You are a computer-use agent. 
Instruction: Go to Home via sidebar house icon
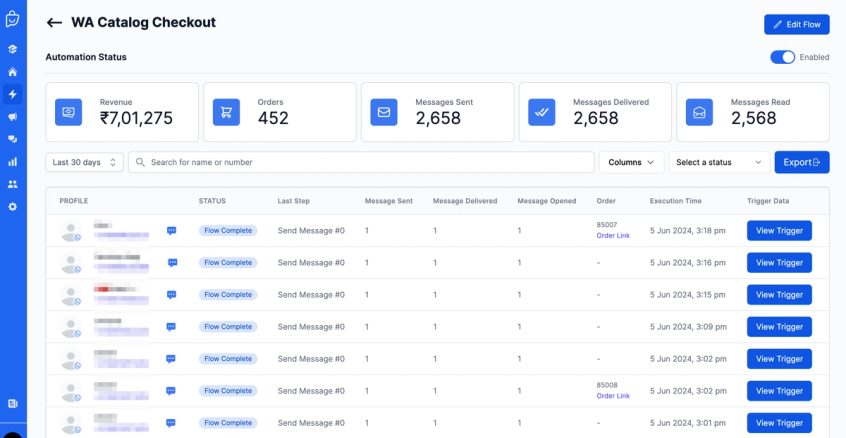click(x=12, y=72)
